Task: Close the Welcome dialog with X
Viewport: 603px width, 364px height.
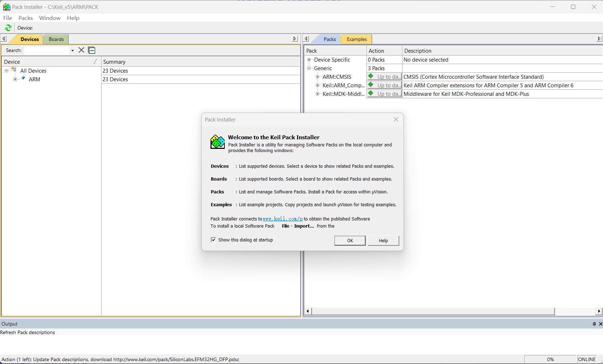Action: tap(396, 120)
